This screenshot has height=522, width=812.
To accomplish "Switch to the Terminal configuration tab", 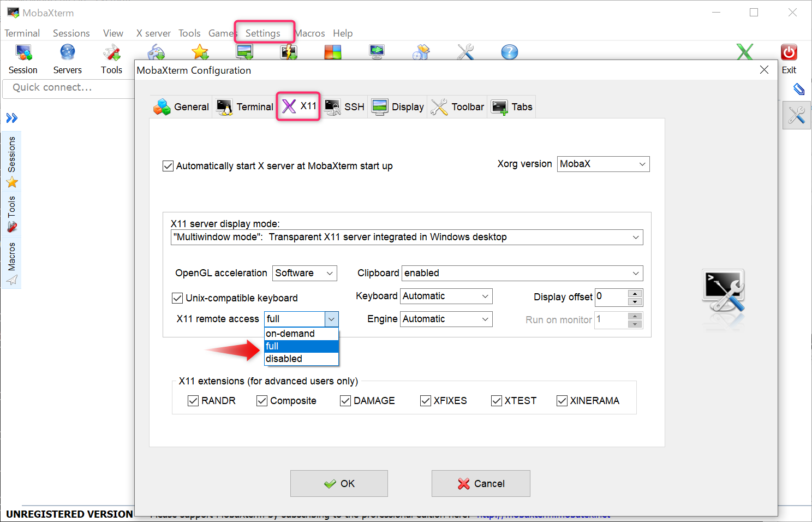I will click(x=245, y=107).
